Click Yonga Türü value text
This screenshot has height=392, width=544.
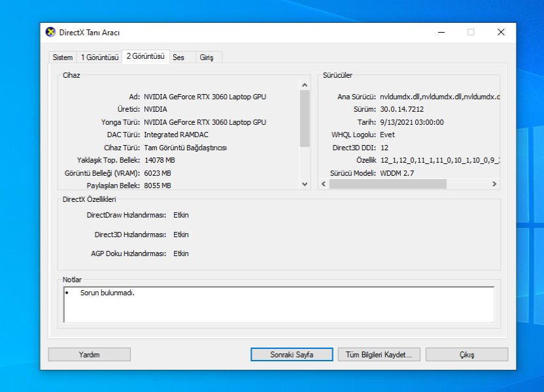[x=205, y=122]
